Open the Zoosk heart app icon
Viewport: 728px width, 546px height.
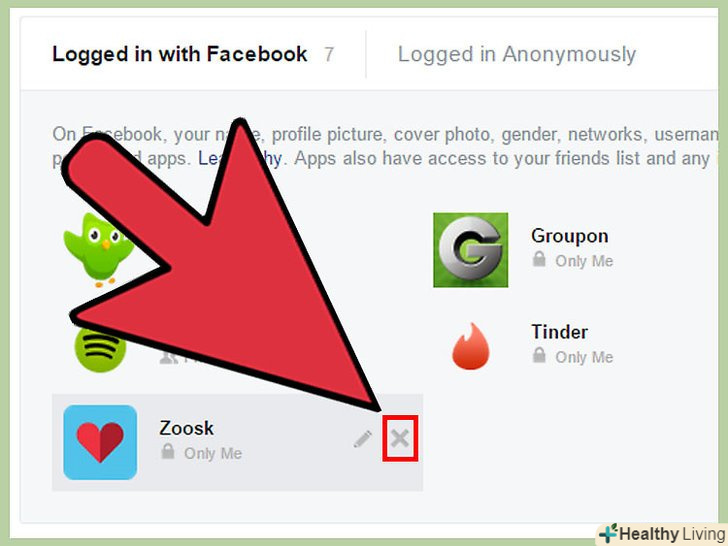pos(100,442)
